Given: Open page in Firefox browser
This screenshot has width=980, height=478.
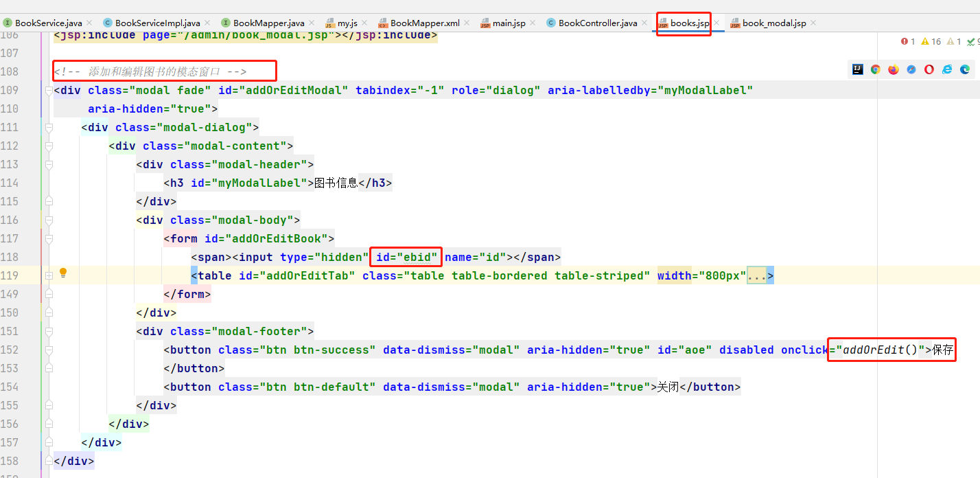Looking at the screenshot, I should 894,69.
